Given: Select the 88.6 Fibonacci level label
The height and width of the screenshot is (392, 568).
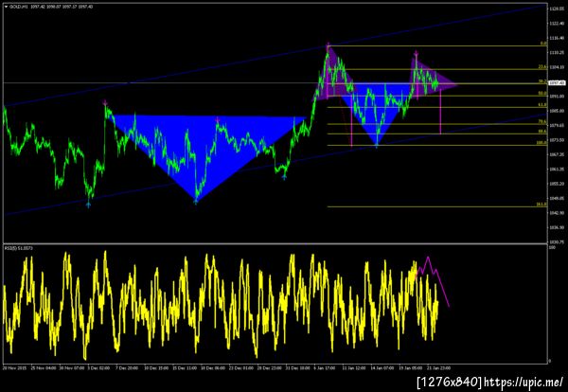Looking at the screenshot, I should pos(542,132).
